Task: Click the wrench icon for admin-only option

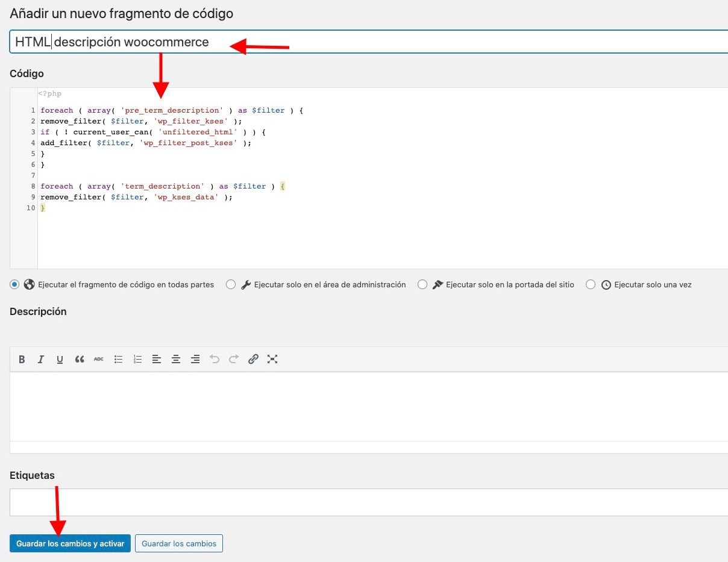Action: [x=245, y=284]
